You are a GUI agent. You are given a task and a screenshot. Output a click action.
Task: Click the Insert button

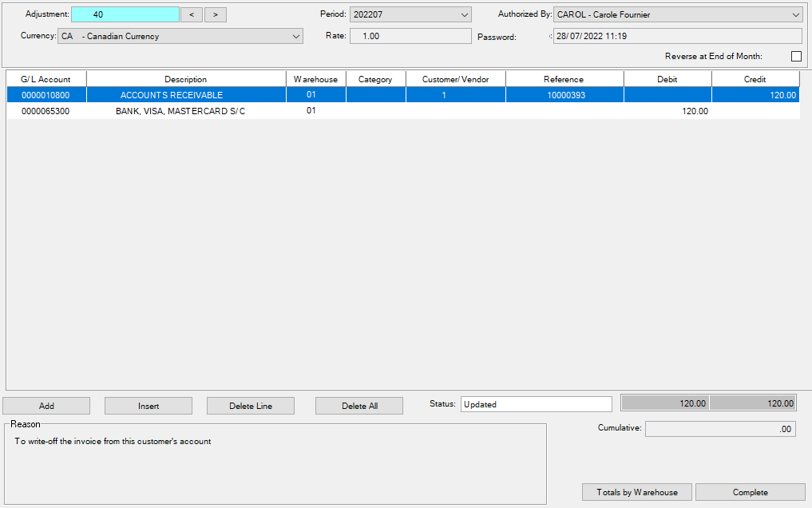[149, 406]
